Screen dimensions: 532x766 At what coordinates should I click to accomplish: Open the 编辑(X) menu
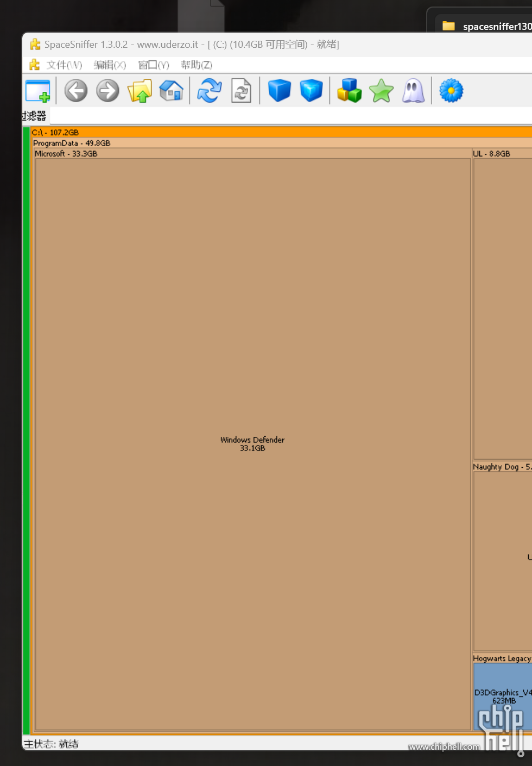coord(110,65)
